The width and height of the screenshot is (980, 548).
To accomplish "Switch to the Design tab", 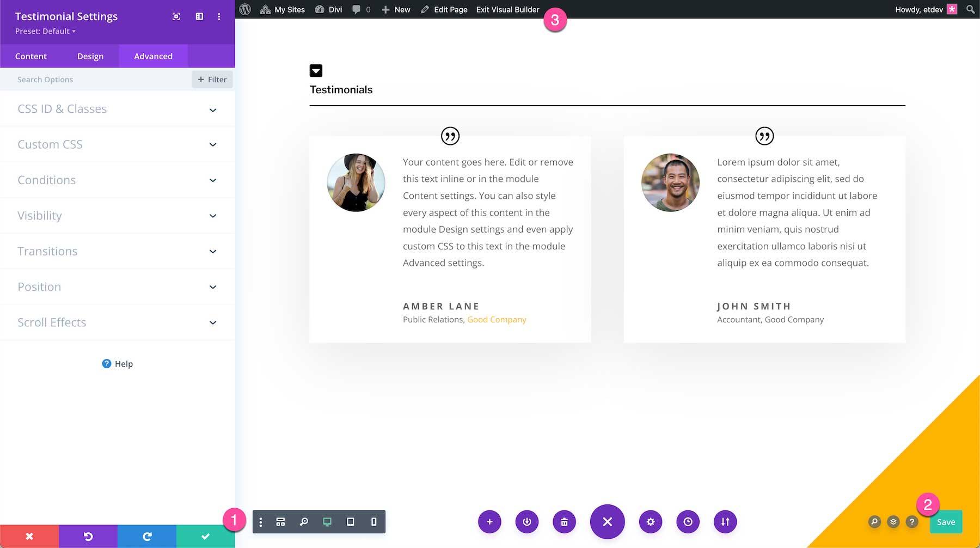I will (90, 56).
